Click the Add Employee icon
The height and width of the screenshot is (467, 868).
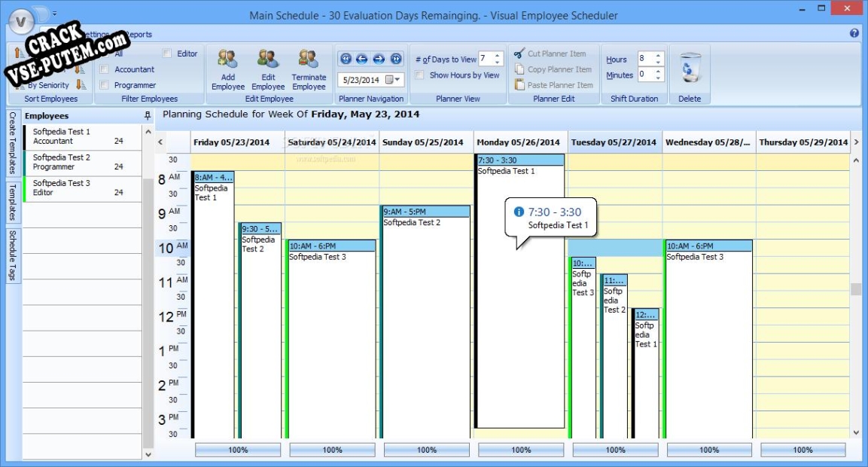(x=227, y=59)
